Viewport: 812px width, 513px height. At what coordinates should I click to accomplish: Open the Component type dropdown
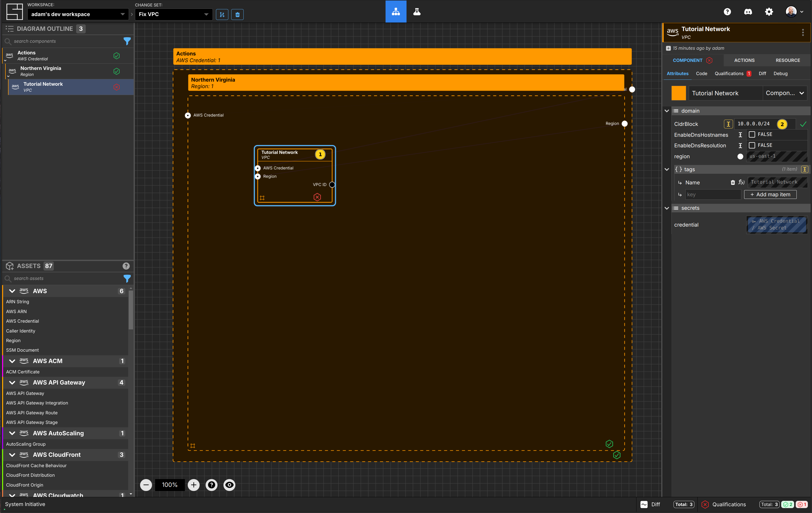click(785, 93)
